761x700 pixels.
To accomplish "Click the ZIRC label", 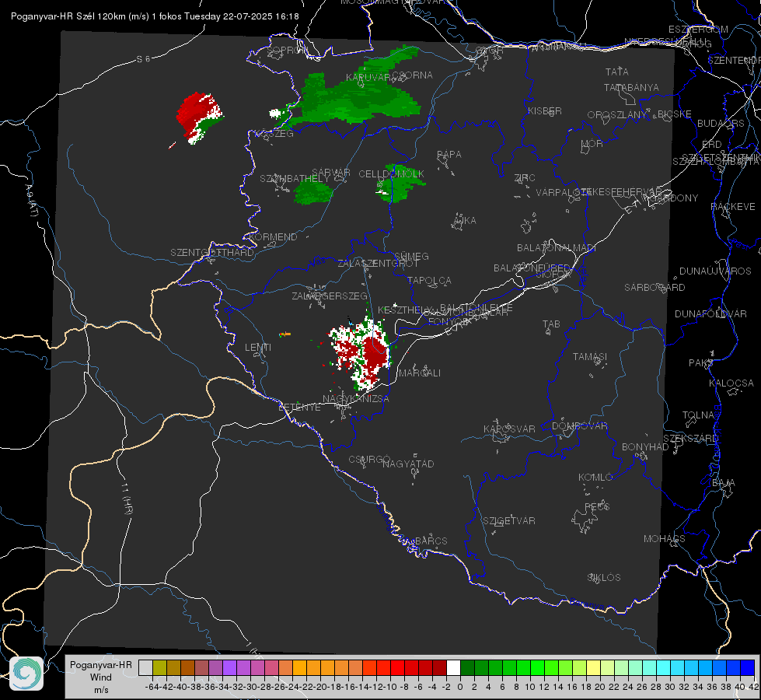I will 525,178.
